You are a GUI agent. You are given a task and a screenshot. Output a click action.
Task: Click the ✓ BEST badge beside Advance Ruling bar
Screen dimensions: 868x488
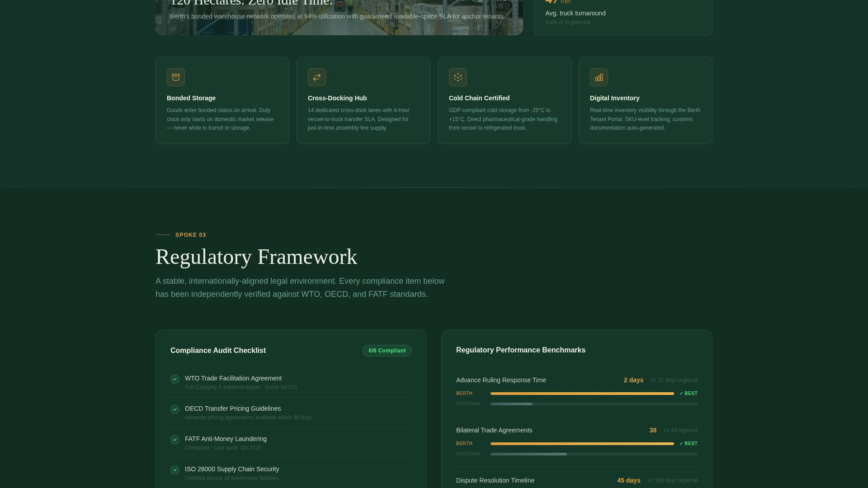[x=688, y=393]
